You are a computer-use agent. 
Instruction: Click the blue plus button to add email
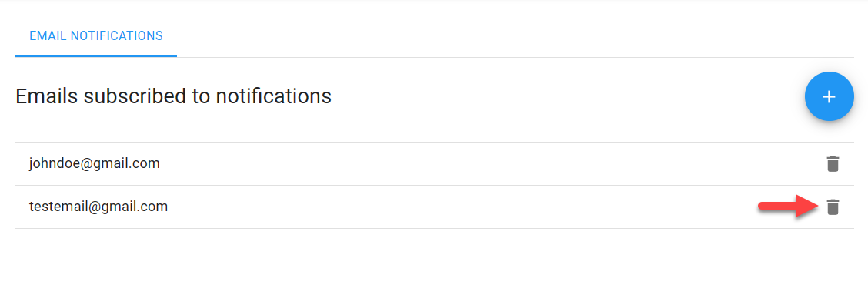829,96
